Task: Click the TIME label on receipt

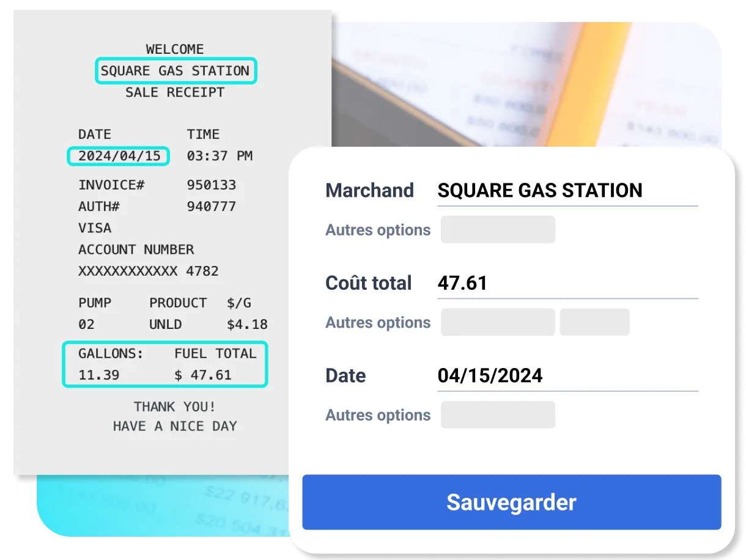Action: [x=203, y=134]
